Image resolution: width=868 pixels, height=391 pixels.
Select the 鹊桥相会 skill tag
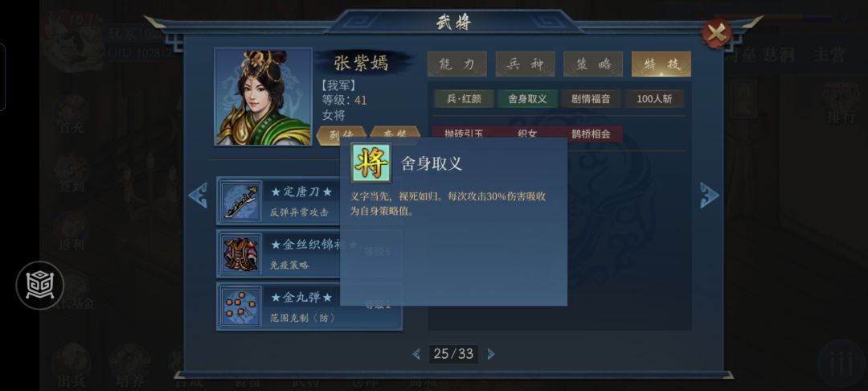tap(592, 134)
